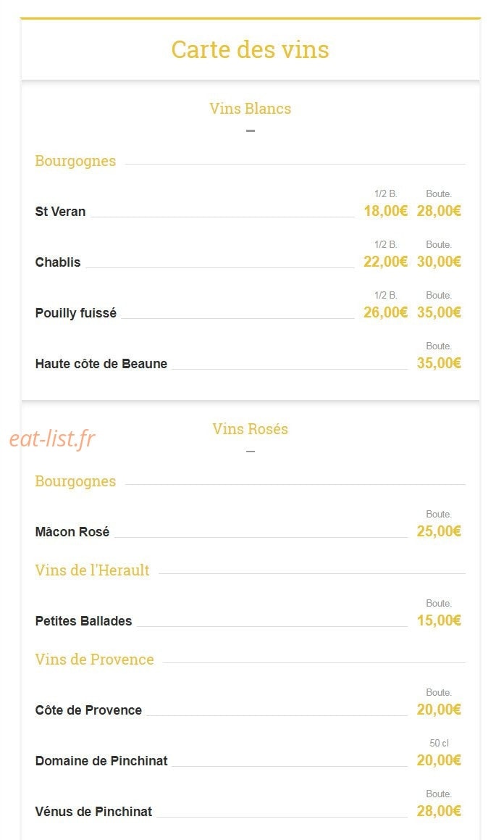This screenshot has width=504, height=840.
Task: Click the 26,00€ Pouilly fuissé half-bottle price
Action: tap(385, 312)
